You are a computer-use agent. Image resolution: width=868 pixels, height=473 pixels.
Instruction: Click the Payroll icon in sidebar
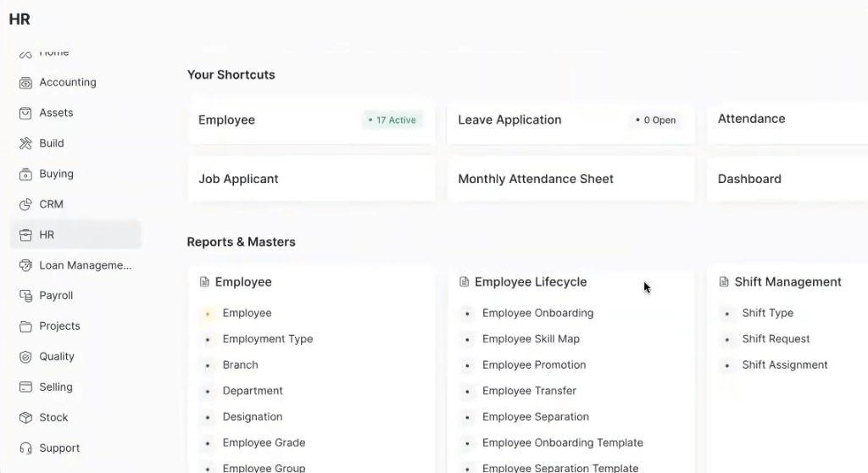[x=25, y=297]
